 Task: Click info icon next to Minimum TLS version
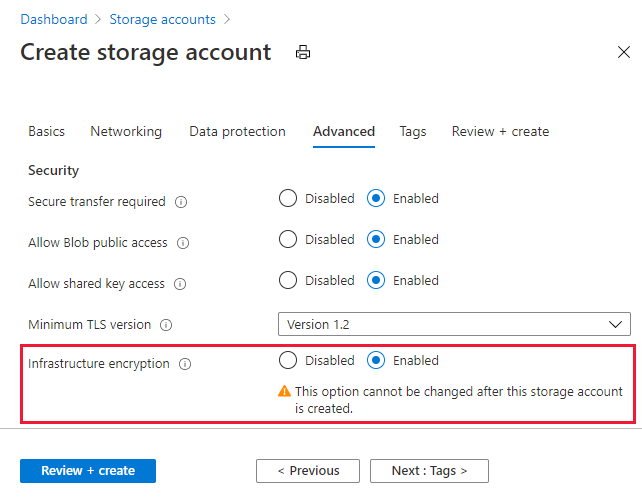166,325
